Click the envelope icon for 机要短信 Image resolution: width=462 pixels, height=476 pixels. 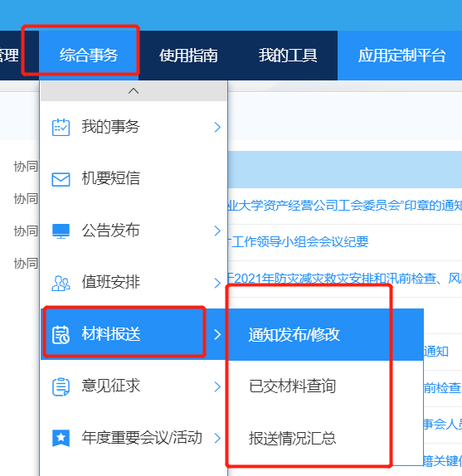pos(61,179)
